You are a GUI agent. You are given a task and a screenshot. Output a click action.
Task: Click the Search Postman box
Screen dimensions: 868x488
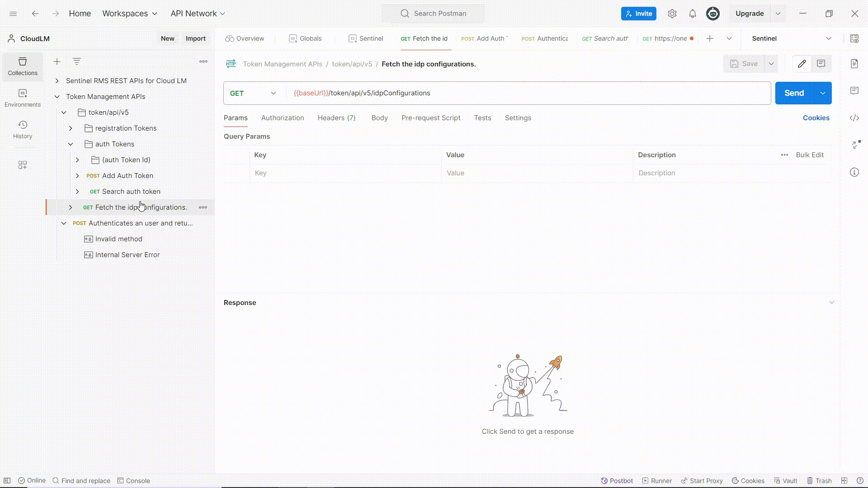coord(434,14)
